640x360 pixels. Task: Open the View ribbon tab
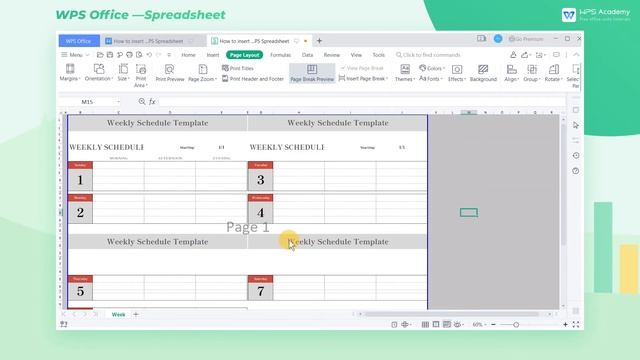(x=356, y=55)
